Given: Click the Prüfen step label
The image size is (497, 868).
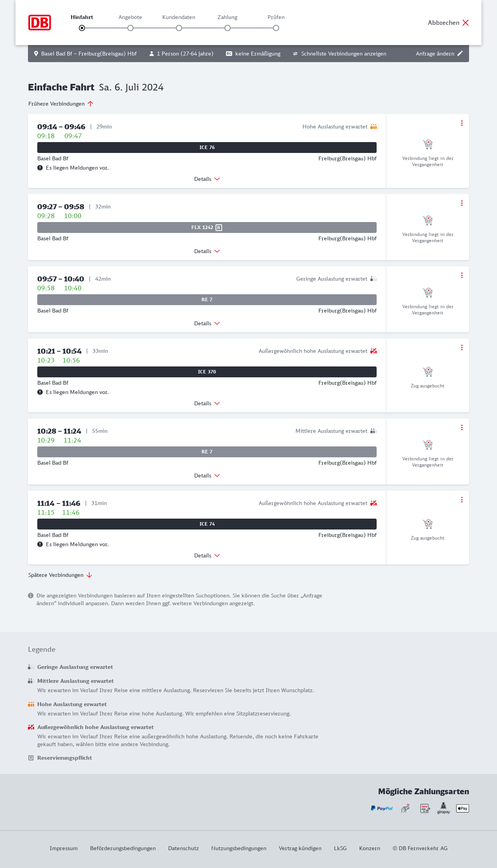Looking at the screenshot, I should (276, 17).
